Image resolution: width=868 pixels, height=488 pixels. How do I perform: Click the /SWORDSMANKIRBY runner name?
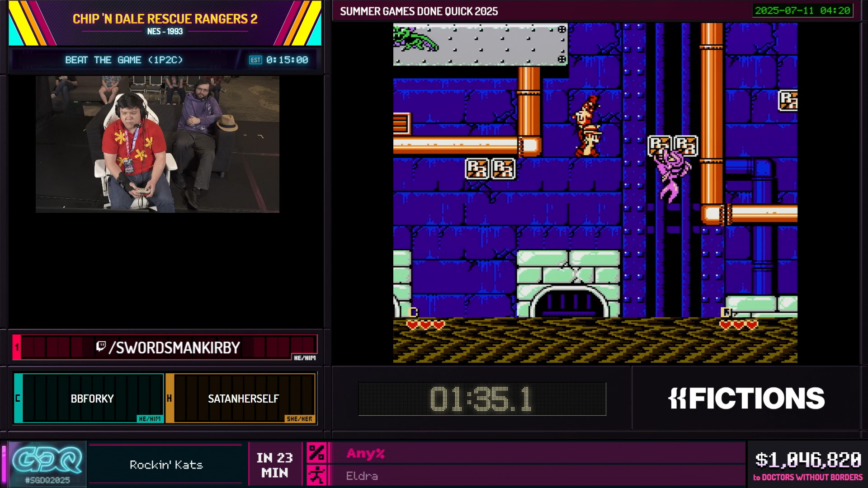pyautogui.click(x=175, y=347)
